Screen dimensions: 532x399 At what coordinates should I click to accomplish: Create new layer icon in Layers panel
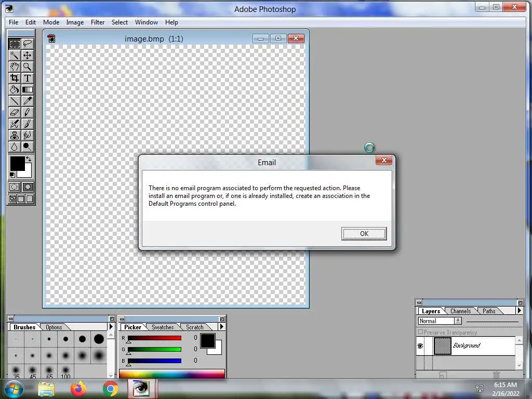click(x=443, y=375)
